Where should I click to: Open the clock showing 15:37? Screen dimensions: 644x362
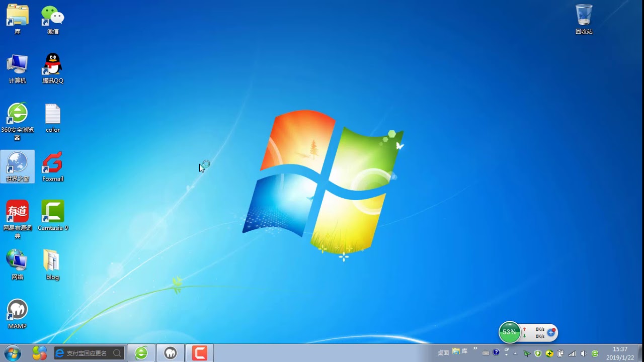coord(620,353)
